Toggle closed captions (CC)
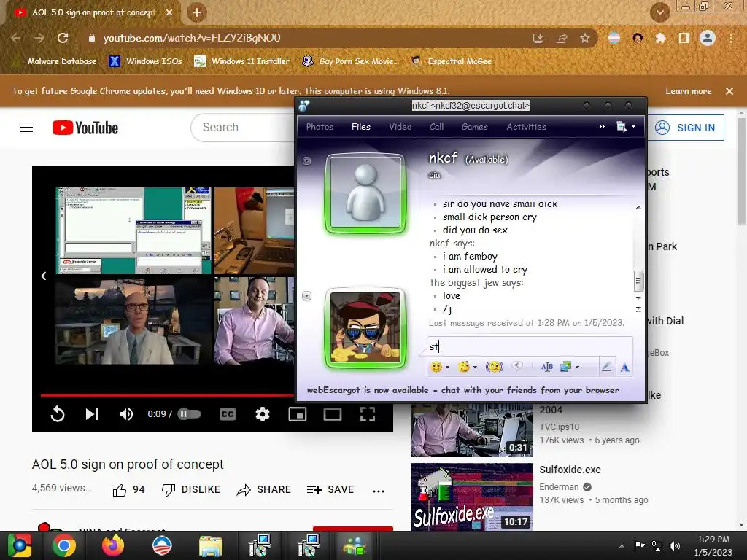This screenshot has width=747, height=560. 228,414
